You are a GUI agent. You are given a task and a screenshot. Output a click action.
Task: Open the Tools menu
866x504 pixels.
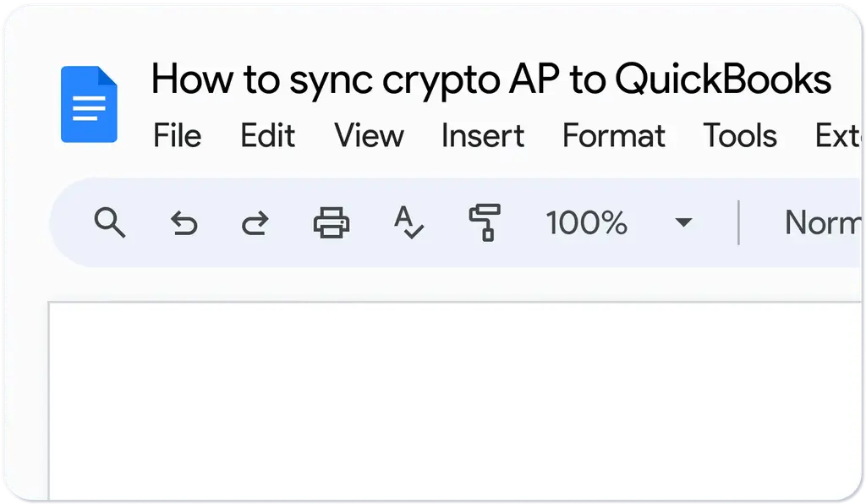tap(740, 136)
